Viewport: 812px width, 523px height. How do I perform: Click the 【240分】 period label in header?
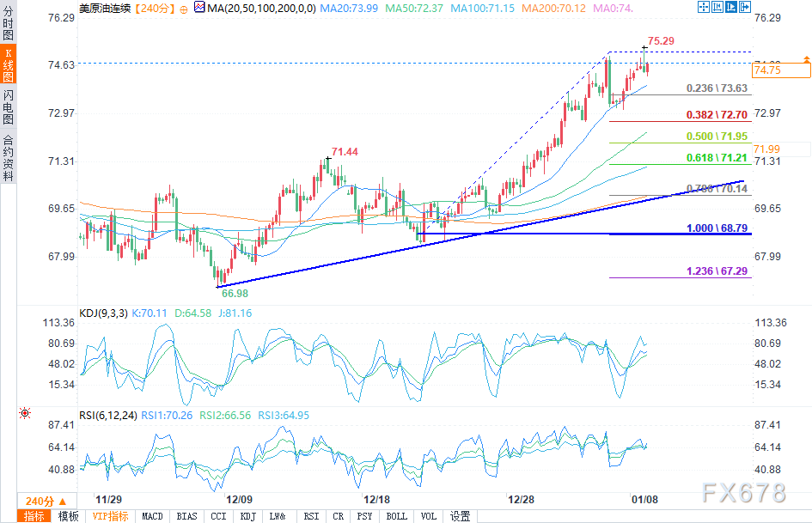coord(155,9)
